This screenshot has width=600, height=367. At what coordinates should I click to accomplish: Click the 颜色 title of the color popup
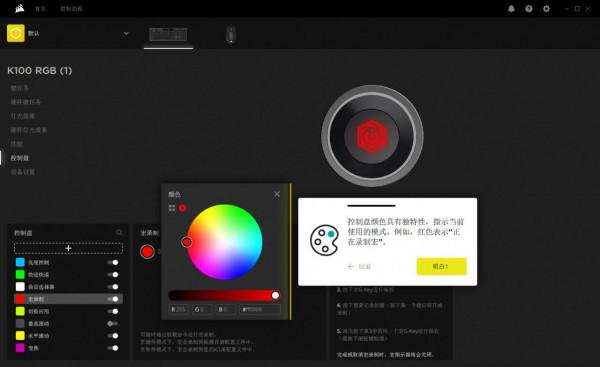174,194
